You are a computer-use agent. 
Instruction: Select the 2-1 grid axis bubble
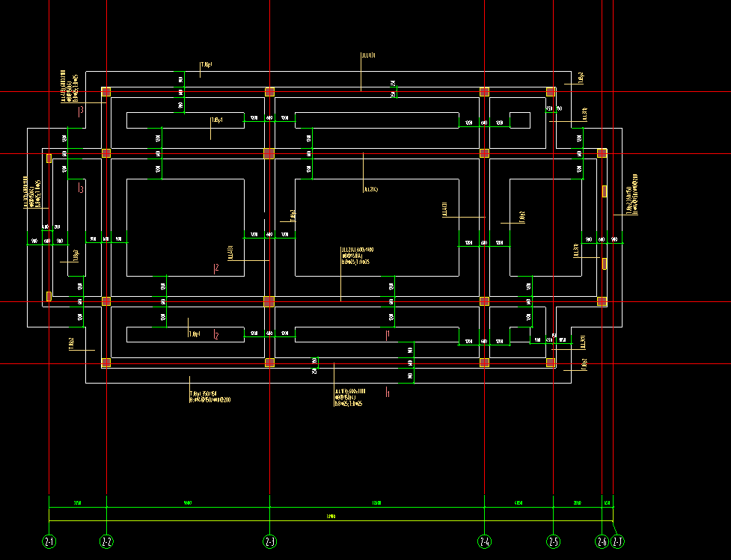49,541
